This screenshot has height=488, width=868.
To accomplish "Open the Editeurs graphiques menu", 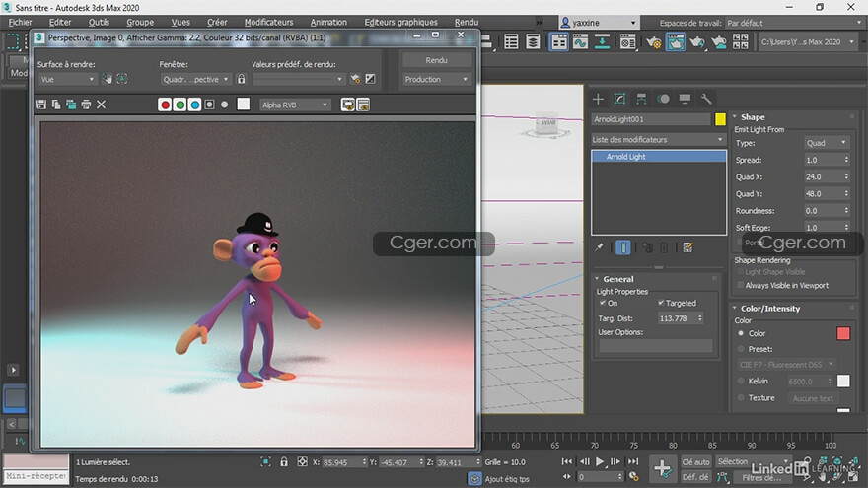I will (x=400, y=22).
